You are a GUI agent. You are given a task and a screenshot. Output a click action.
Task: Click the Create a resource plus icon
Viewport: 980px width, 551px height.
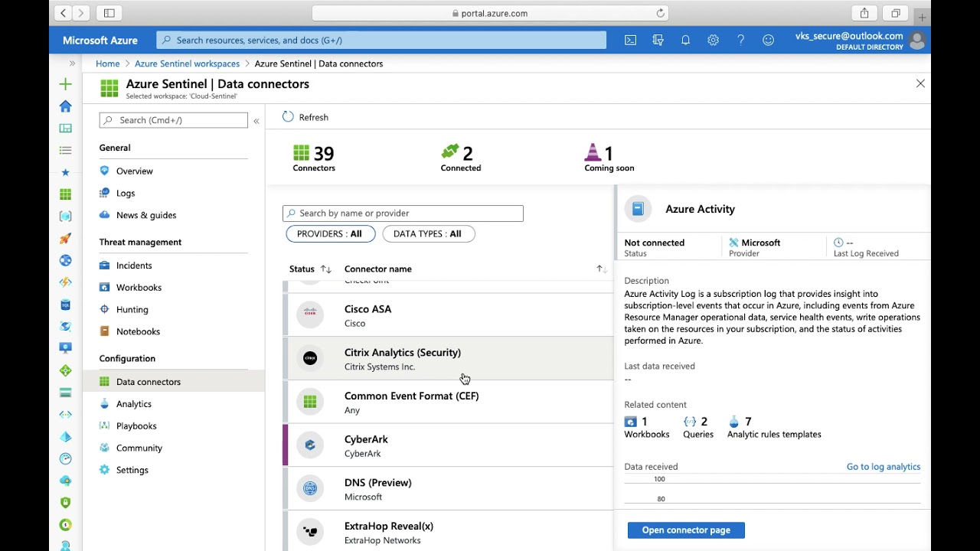(65, 84)
